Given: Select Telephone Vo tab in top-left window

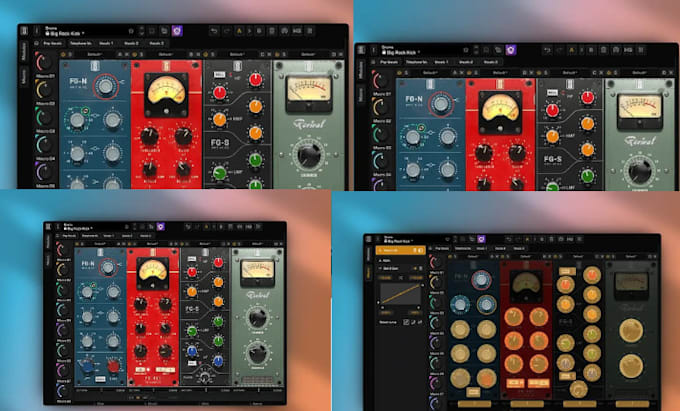Looking at the screenshot, I should (x=81, y=43).
